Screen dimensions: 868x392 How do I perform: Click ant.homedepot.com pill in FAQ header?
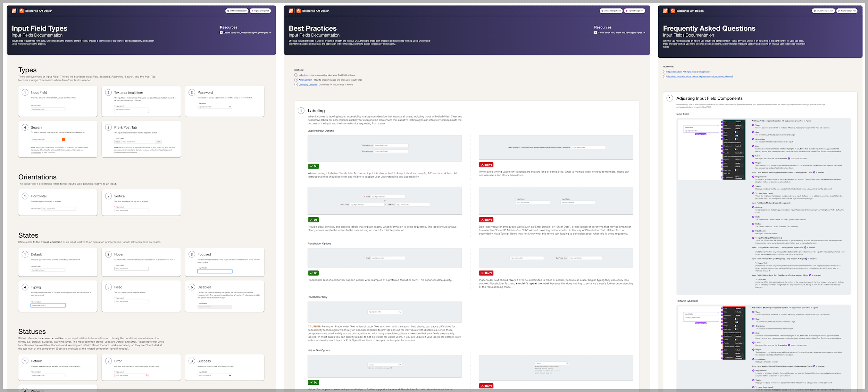824,11
